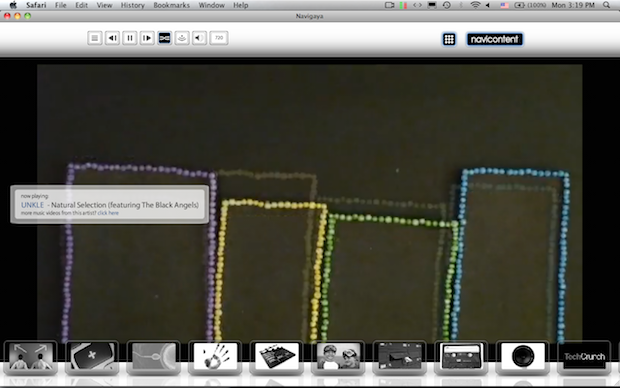Viewport: 620px width, 388px height.
Task: Follow the 'click here' link
Action: coord(108,213)
